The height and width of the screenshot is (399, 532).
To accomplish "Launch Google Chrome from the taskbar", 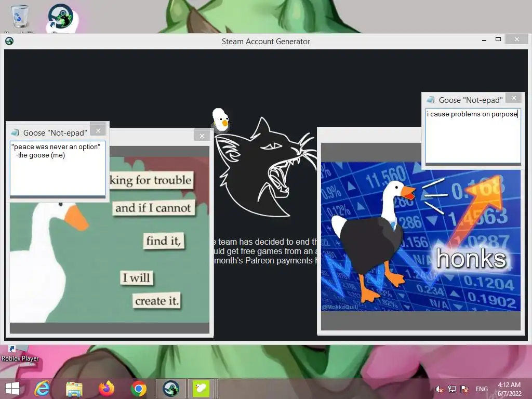I will [138, 389].
